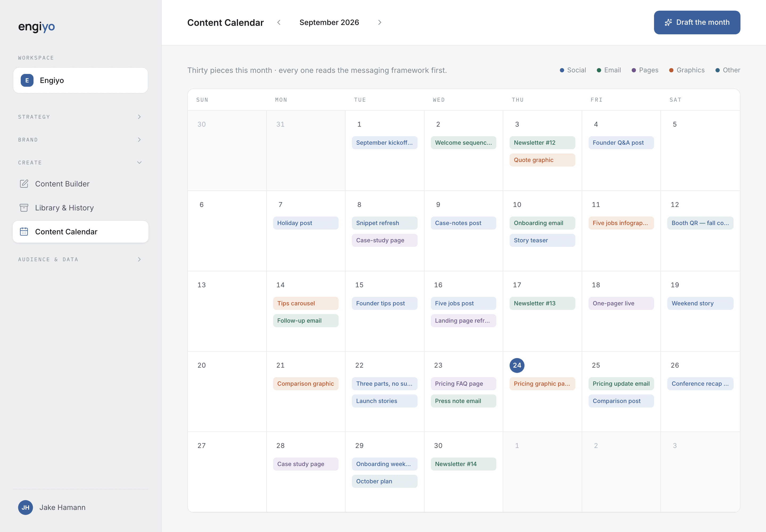Image resolution: width=766 pixels, height=532 pixels.
Task: Collapse the Create section
Action: point(80,163)
